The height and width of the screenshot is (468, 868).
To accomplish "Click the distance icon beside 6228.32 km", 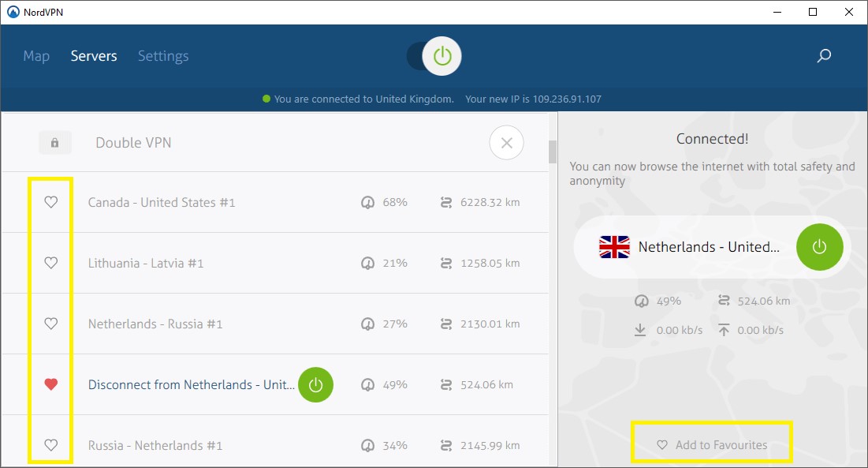I will [446, 203].
